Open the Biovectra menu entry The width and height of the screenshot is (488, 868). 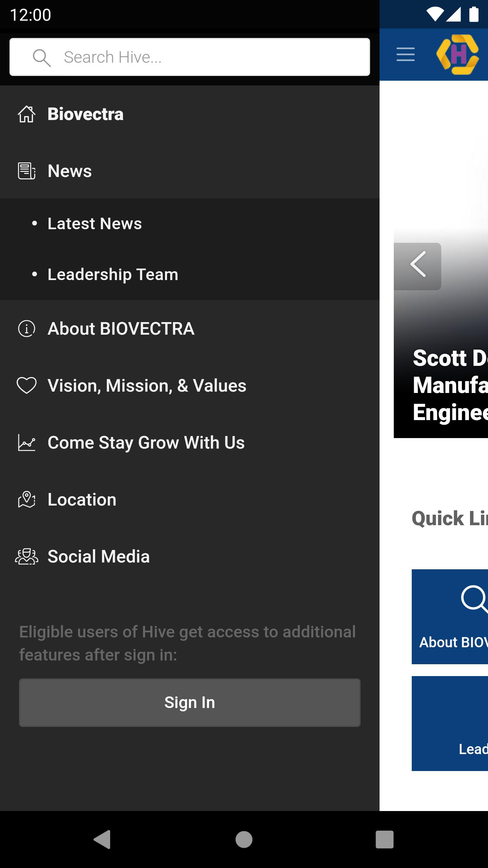[x=190, y=114]
